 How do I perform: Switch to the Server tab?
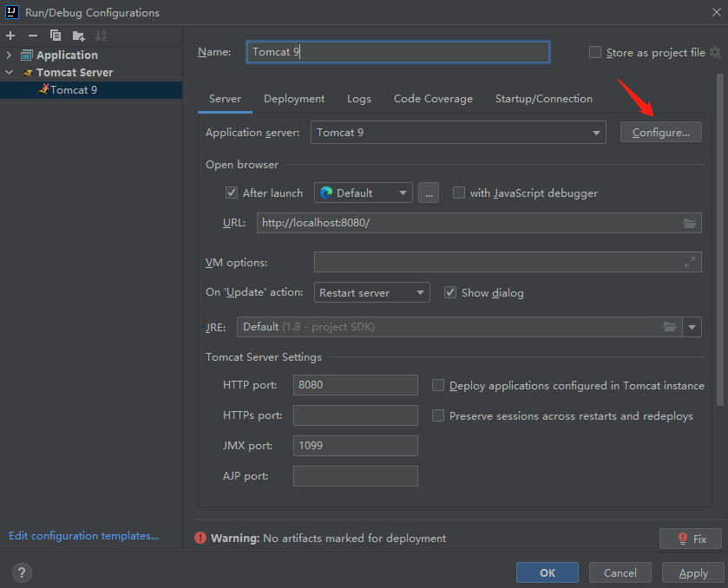[x=225, y=99]
